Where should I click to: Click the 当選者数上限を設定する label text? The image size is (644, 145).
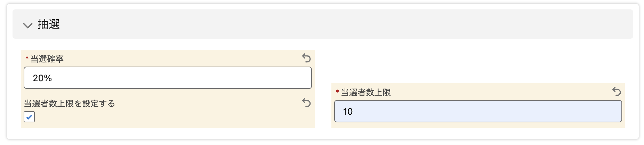click(70, 104)
